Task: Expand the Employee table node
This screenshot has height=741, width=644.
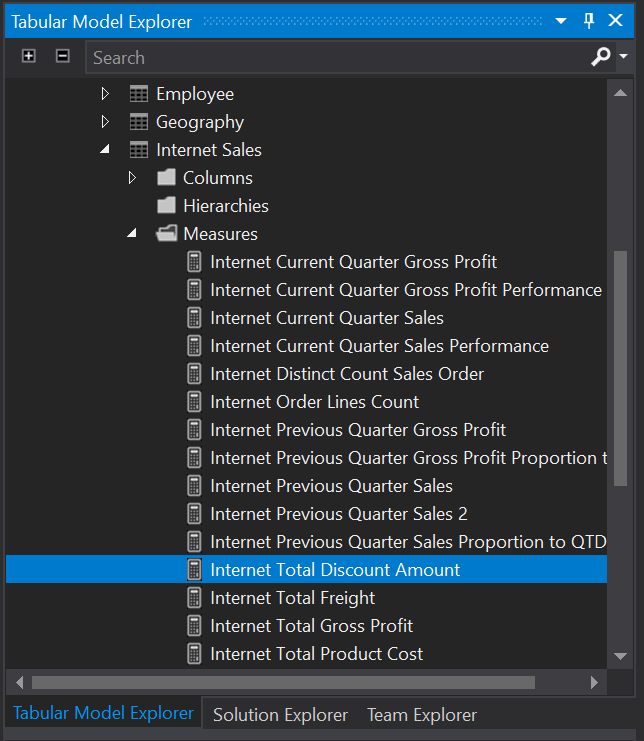Action: tap(105, 94)
